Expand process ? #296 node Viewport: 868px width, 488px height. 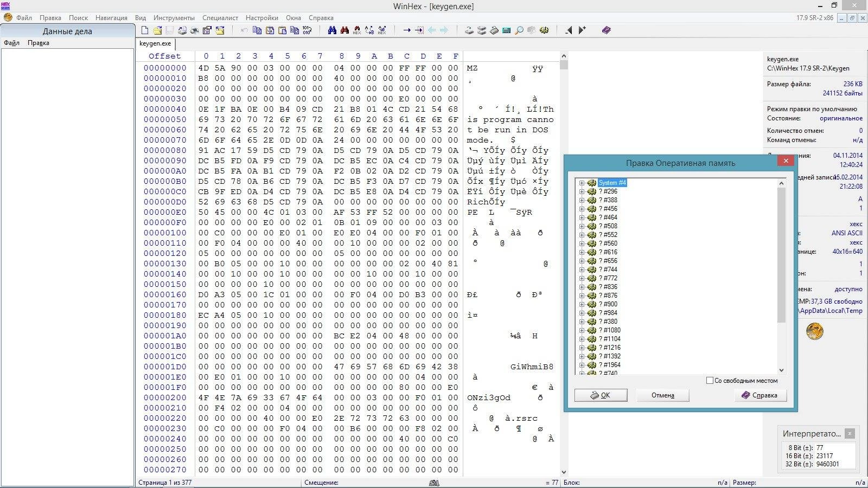click(x=582, y=191)
